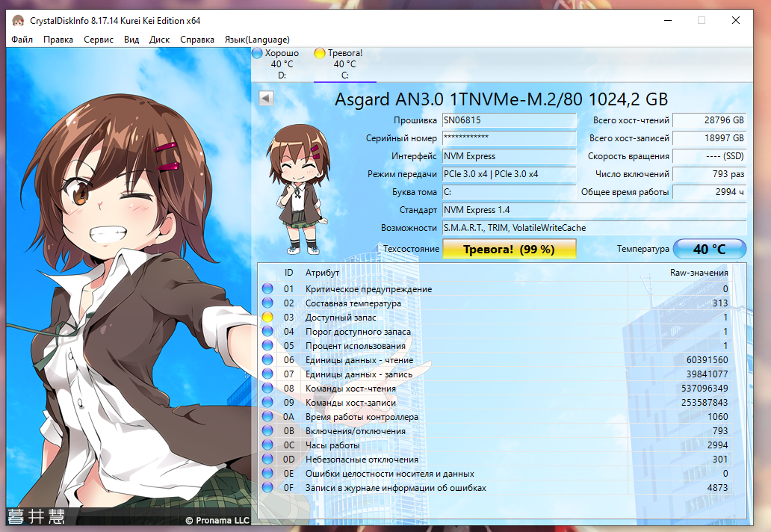The image size is (771, 532).
Task: Click blue status orb for attribute 09
Action: point(267,402)
